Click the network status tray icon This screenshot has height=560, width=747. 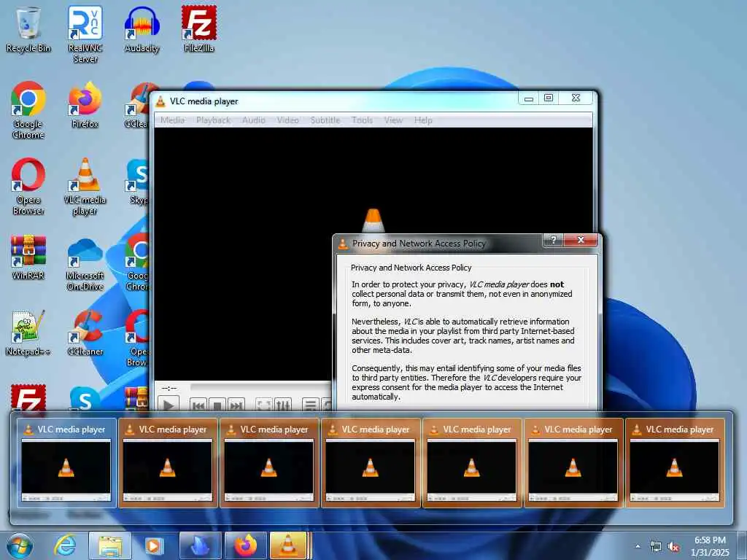[x=656, y=546]
